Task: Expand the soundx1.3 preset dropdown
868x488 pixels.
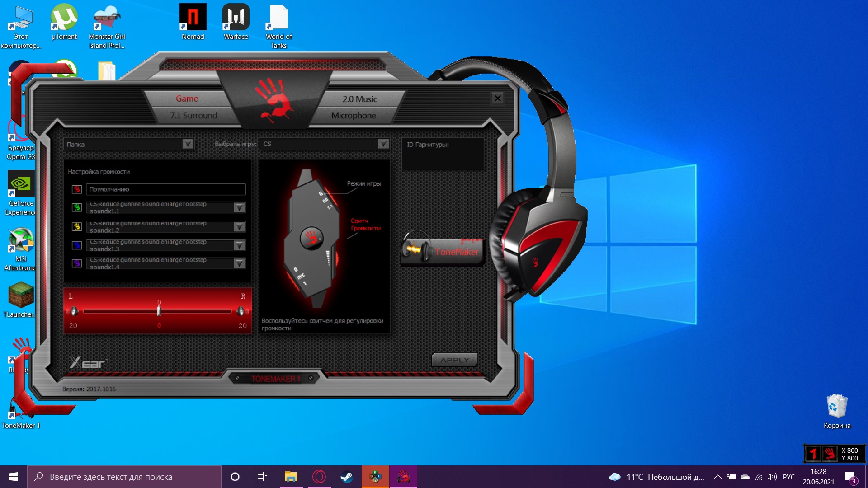Action: pos(239,245)
